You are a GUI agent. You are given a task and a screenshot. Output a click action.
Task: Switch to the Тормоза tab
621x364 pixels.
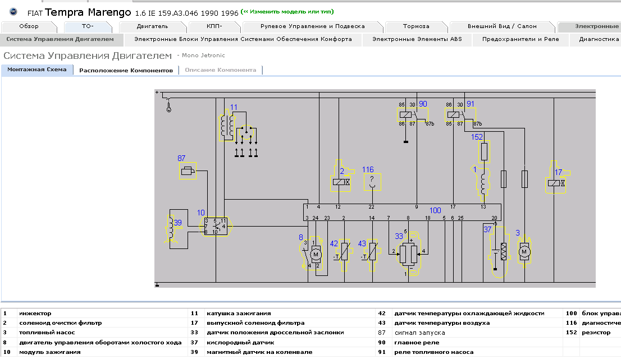(x=416, y=26)
